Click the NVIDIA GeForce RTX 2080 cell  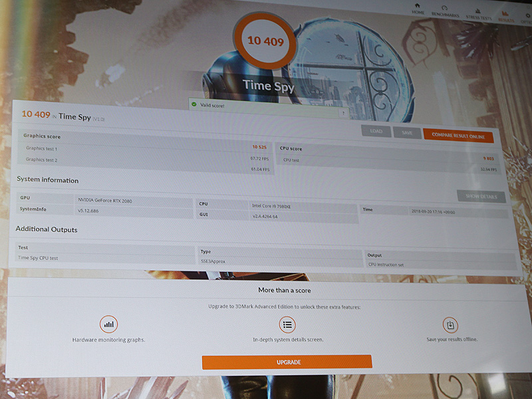pyautogui.click(x=133, y=201)
